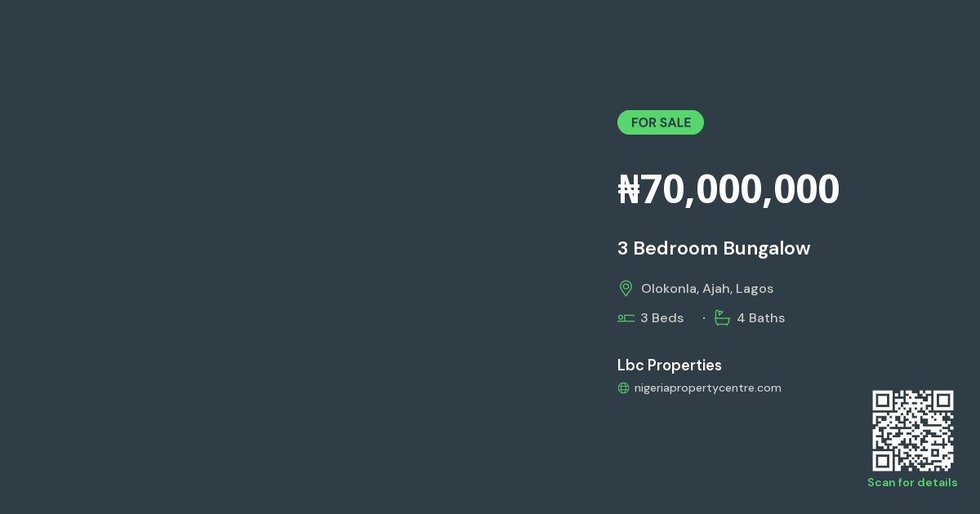Image resolution: width=980 pixels, height=514 pixels.
Task: Click the bathtub icon
Action: (x=722, y=317)
